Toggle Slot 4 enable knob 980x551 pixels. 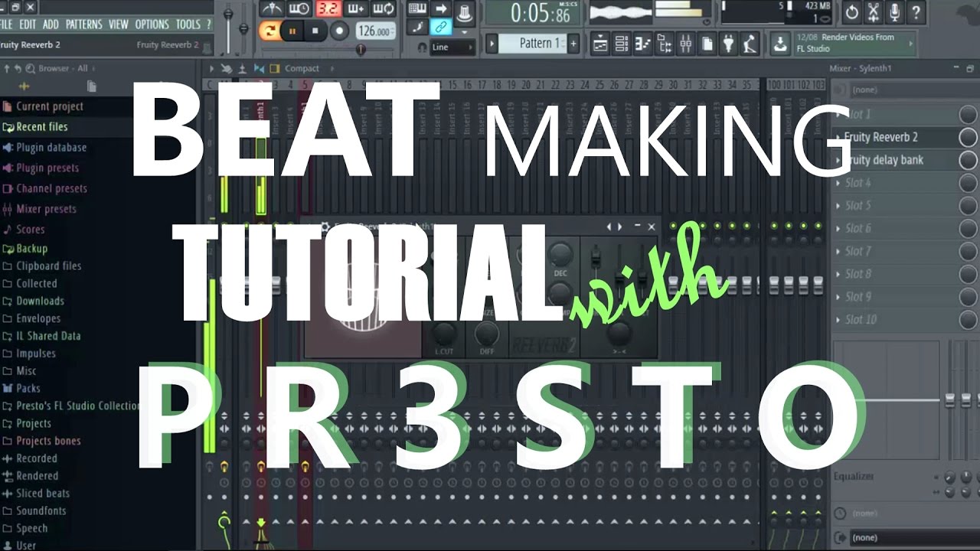968,183
